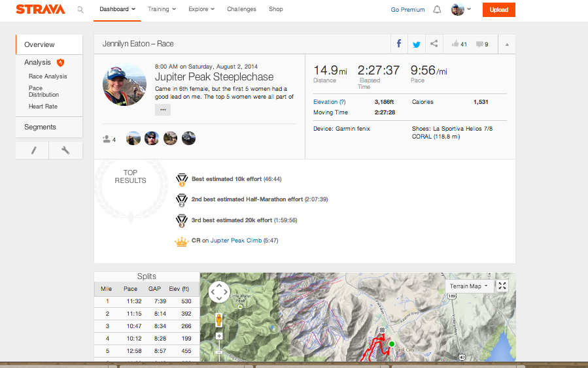Collapse the activity header arrow
The height and width of the screenshot is (368, 588).
tap(507, 44)
